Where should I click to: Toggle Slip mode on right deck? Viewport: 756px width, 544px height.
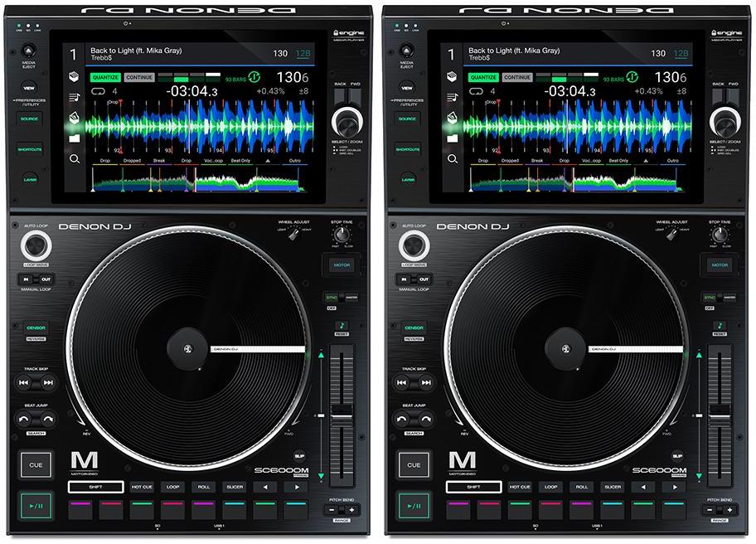[677, 456]
